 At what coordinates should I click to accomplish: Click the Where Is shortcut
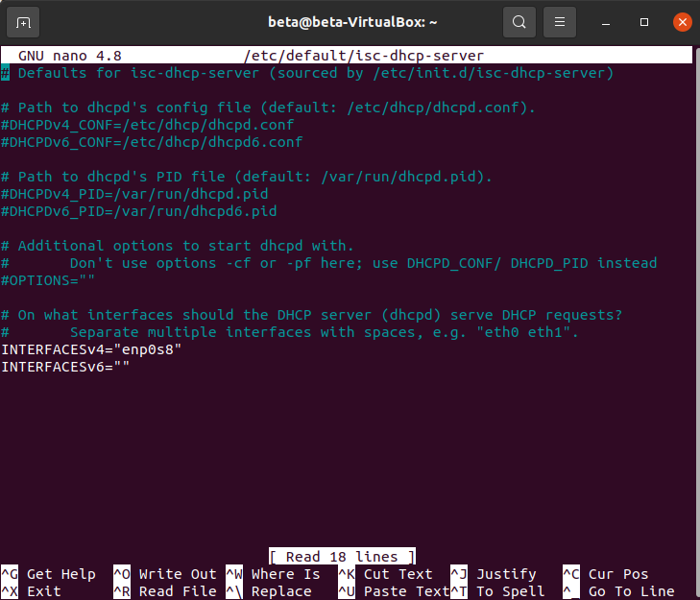click(286, 574)
